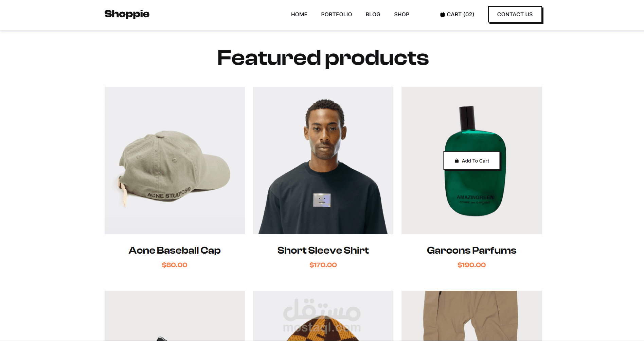Open the Acne Baseball Cap product image
The width and height of the screenshot is (644, 341).
click(175, 160)
